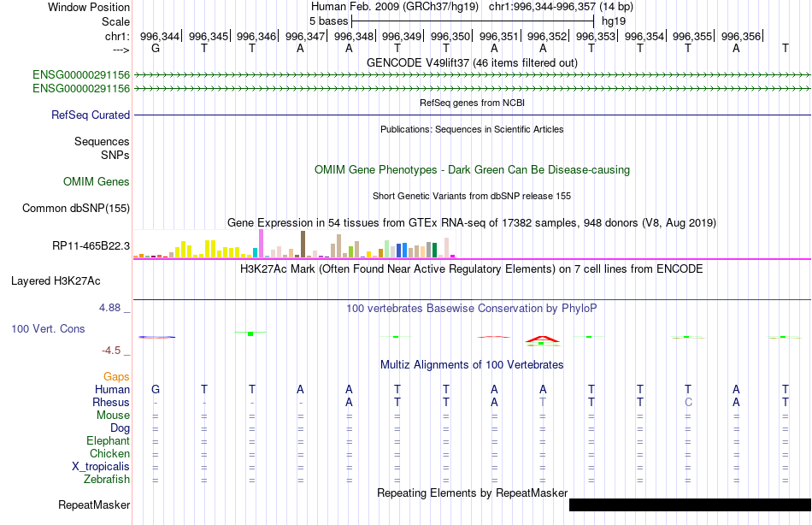Click the base position label 996,356
Screen dimensions: 812x525
tap(741, 36)
